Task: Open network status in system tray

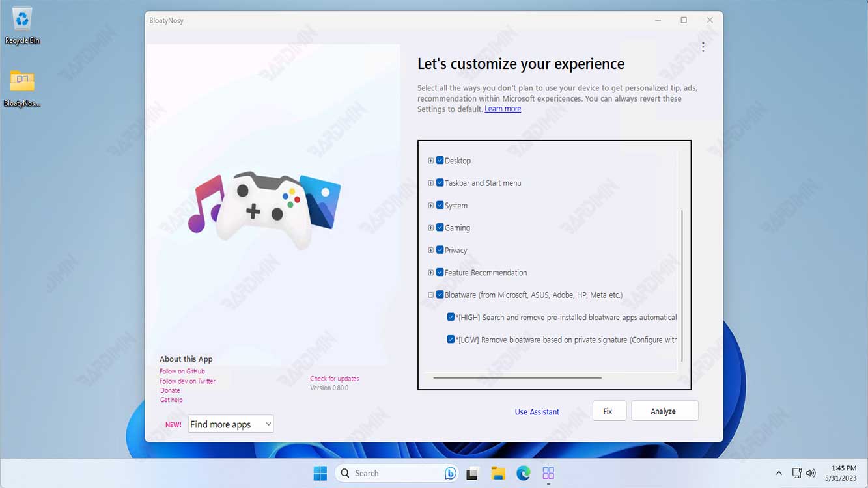Action: coord(796,473)
